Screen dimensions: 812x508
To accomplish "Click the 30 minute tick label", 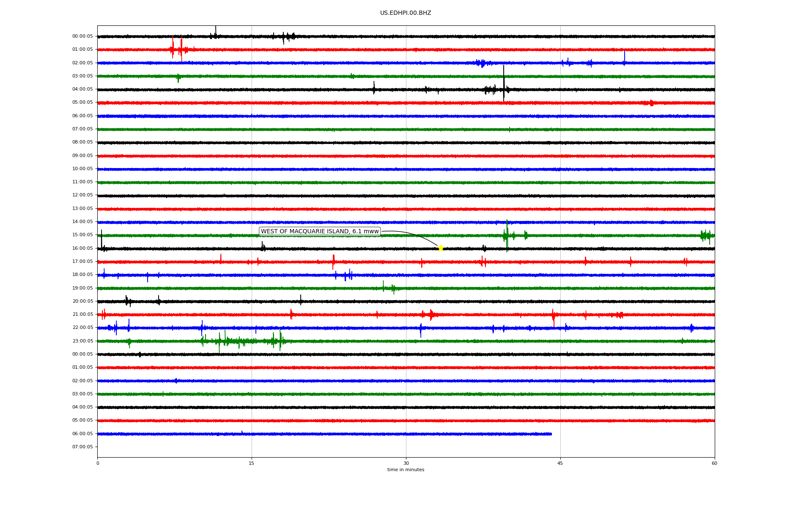I will (x=406, y=463).
